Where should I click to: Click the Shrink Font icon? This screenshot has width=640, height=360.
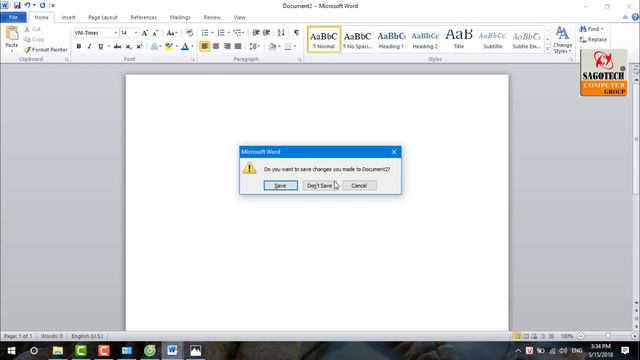tap(155, 33)
